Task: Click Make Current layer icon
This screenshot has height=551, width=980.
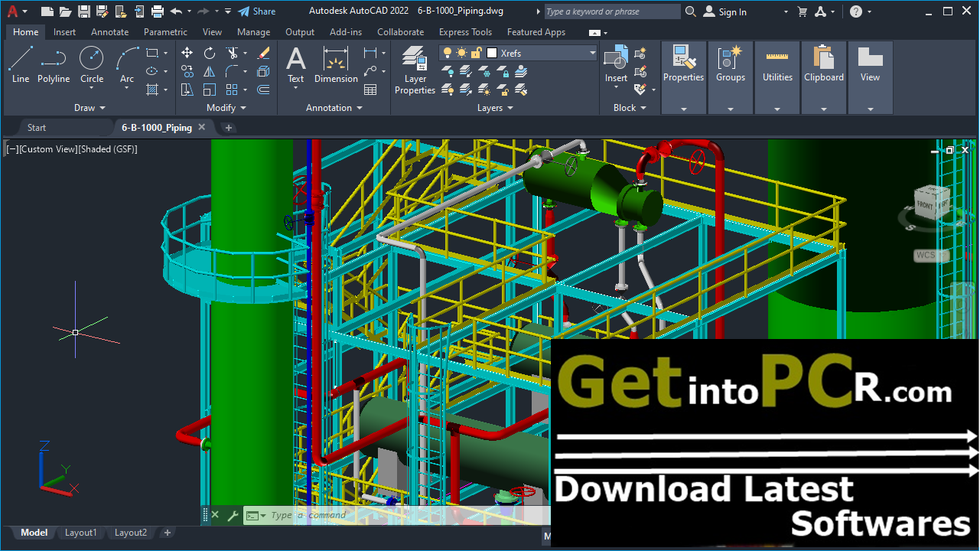Action: [x=523, y=71]
